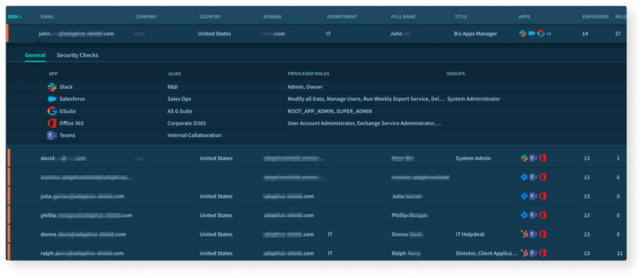Image resolution: width=644 pixels, height=278 pixels.
Task: Switch to the Security Checks tab
Action: pos(78,55)
